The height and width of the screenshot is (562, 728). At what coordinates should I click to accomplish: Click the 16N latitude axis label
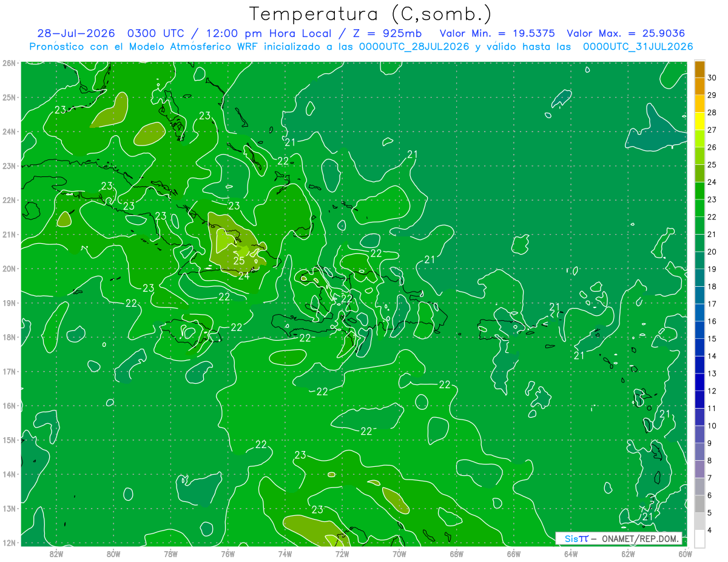(9, 406)
